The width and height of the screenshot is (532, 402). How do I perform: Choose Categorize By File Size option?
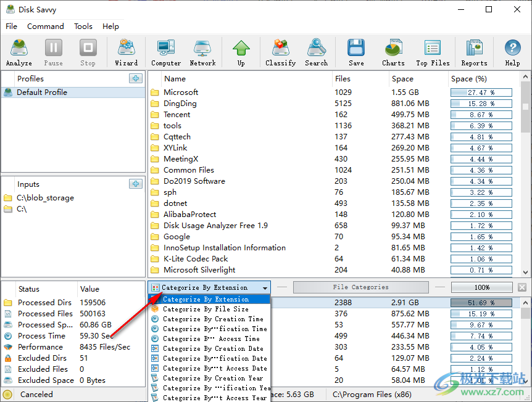click(x=209, y=309)
